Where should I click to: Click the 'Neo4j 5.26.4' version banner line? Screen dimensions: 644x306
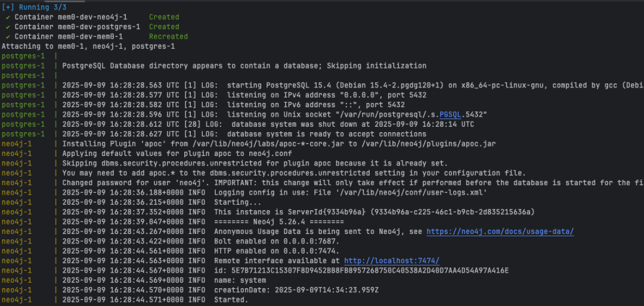tap(173, 222)
